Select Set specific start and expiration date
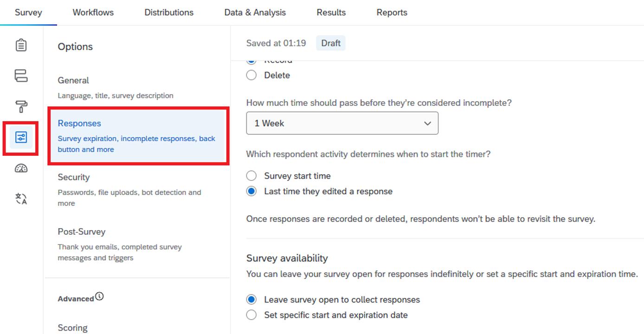The width and height of the screenshot is (644, 334). tap(251, 315)
